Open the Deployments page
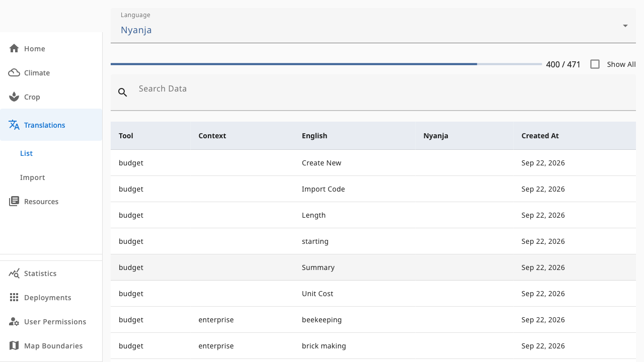The width and height of the screenshot is (644, 362). (x=51, y=297)
